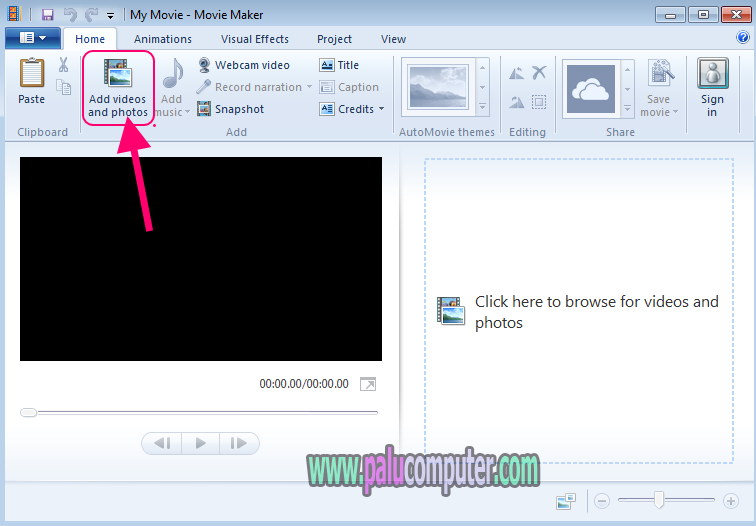Customize quick access toolbar dropdown
This screenshot has width=756, height=526.
pyautogui.click(x=110, y=16)
